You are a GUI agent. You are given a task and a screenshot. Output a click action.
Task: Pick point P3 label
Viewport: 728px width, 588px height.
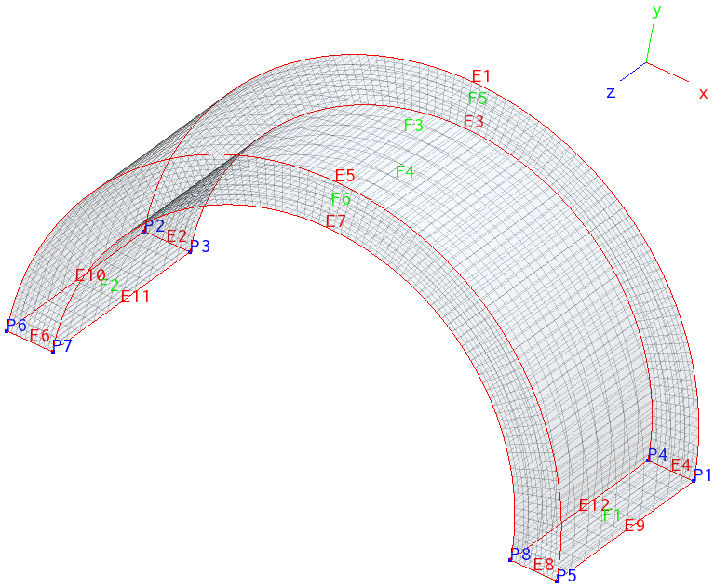point(200,247)
